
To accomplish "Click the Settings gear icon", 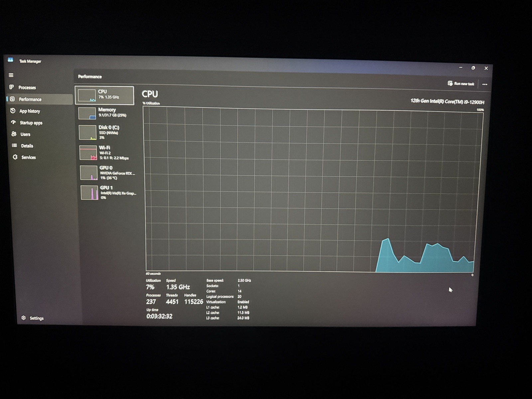I will (24, 318).
